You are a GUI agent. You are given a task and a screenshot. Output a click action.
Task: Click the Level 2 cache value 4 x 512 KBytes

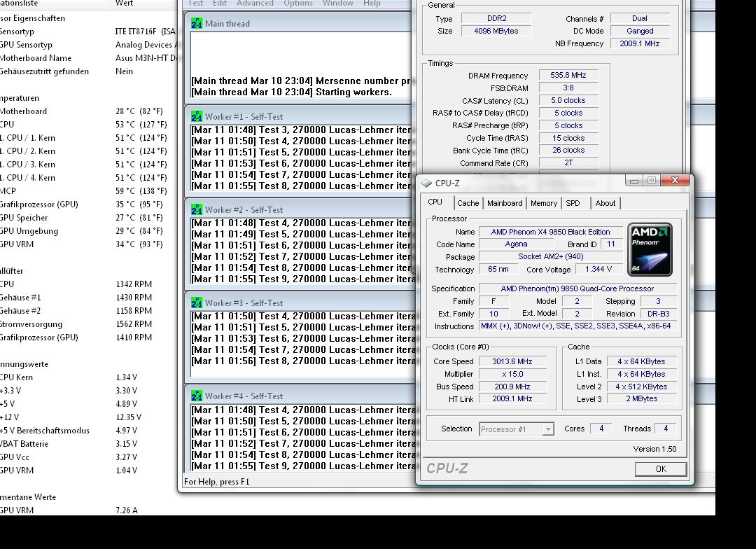pyautogui.click(x=642, y=387)
